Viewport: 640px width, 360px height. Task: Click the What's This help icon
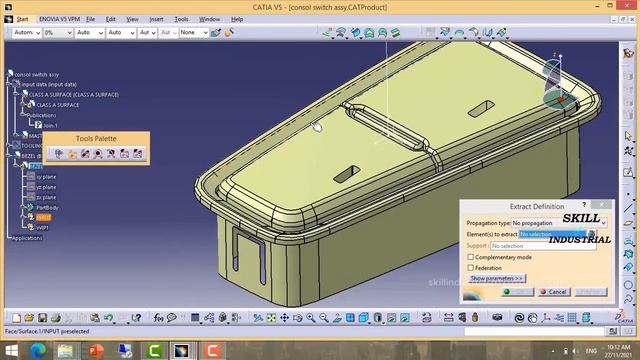pyautogui.click(x=136, y=318)
